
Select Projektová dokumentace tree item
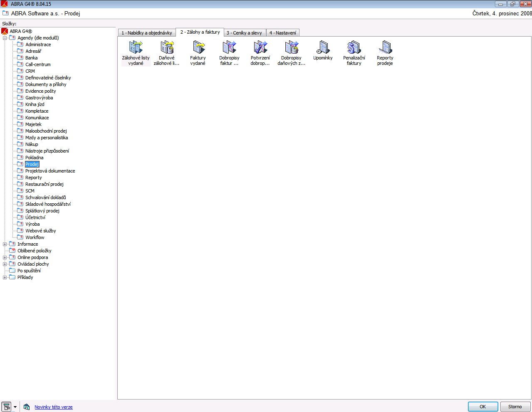[x=50, y=171]
